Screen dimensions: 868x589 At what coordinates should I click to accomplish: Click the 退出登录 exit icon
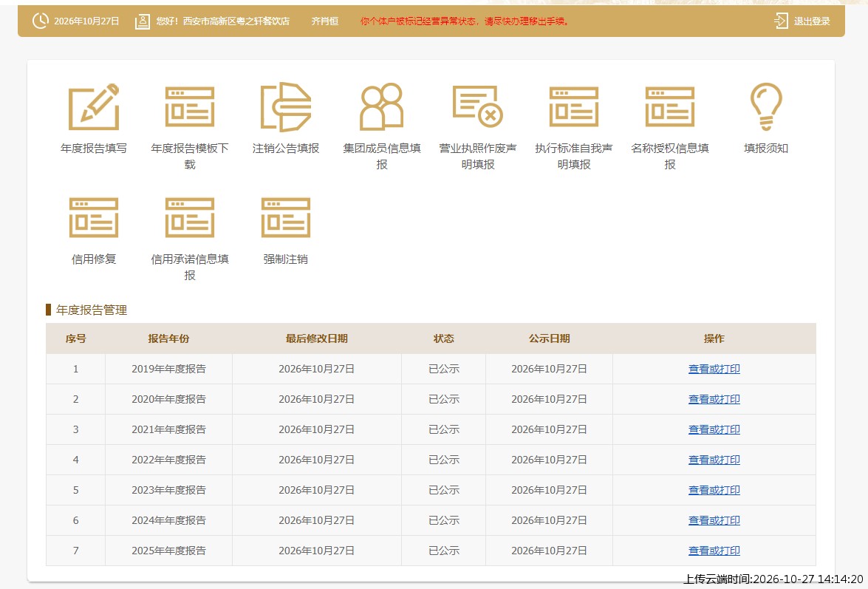click(x=781, y=21)
